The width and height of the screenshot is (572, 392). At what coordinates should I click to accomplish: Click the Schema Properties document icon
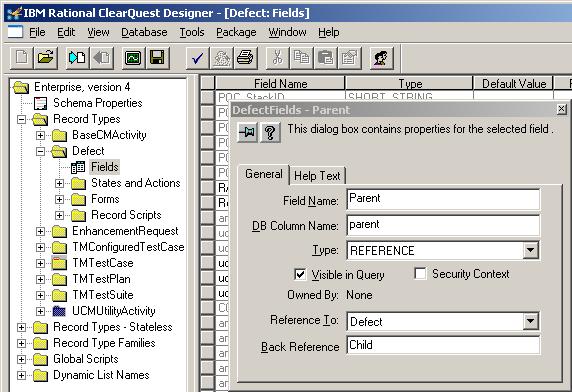(x=40, y=103)
